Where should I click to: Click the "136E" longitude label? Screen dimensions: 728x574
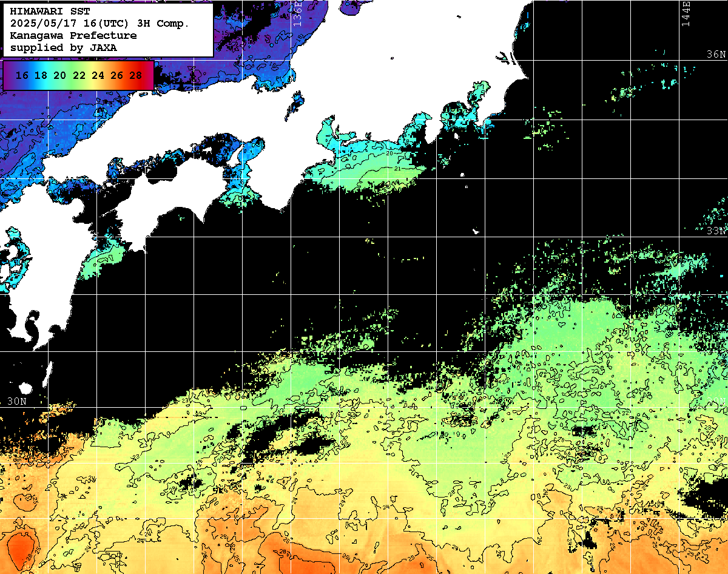pyautogui.click(x=297, y=13)
